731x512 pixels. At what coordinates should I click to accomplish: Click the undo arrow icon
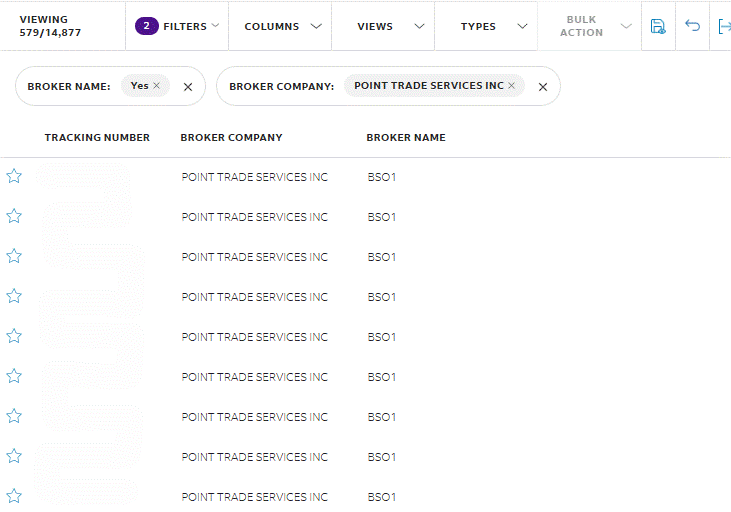[x=692, y=26]
